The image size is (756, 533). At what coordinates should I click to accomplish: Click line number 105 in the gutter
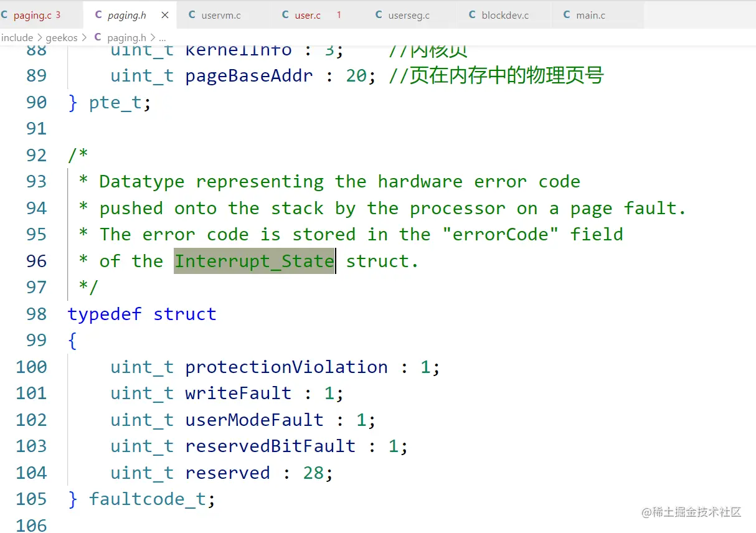tap(31, 499)
